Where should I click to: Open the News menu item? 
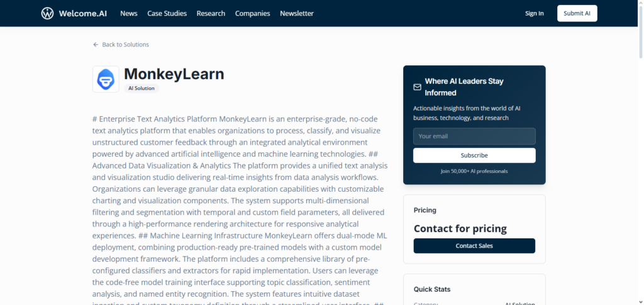coord(128,13)
